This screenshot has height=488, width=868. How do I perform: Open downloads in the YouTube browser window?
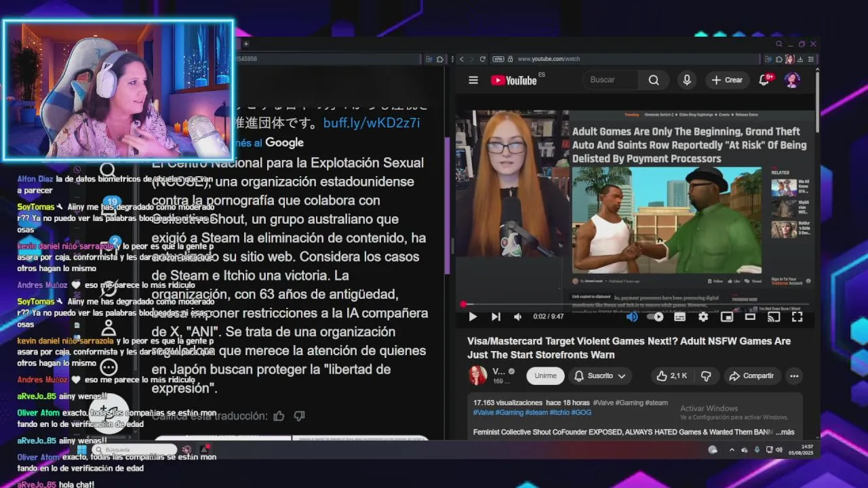(x=800, y=59)
